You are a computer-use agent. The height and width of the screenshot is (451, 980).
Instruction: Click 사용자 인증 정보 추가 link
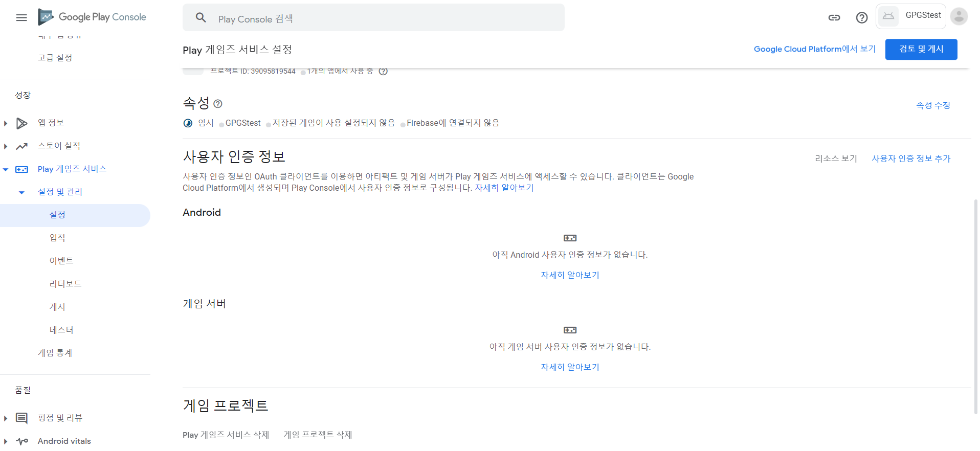911,159
